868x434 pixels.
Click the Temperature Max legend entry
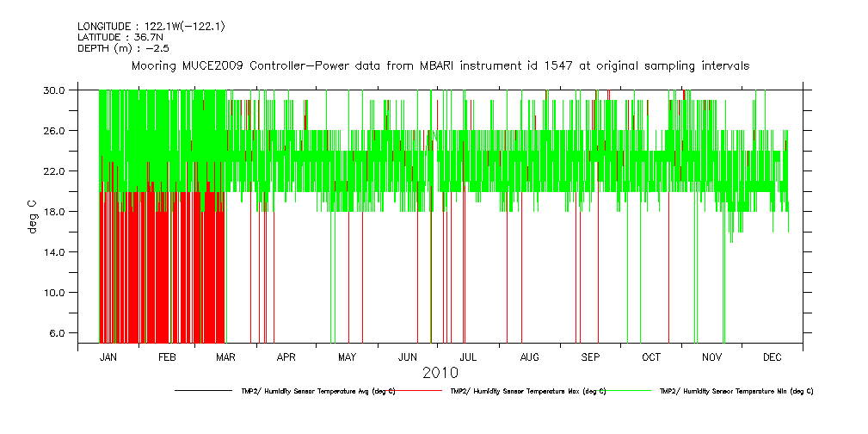click(527, 391)
